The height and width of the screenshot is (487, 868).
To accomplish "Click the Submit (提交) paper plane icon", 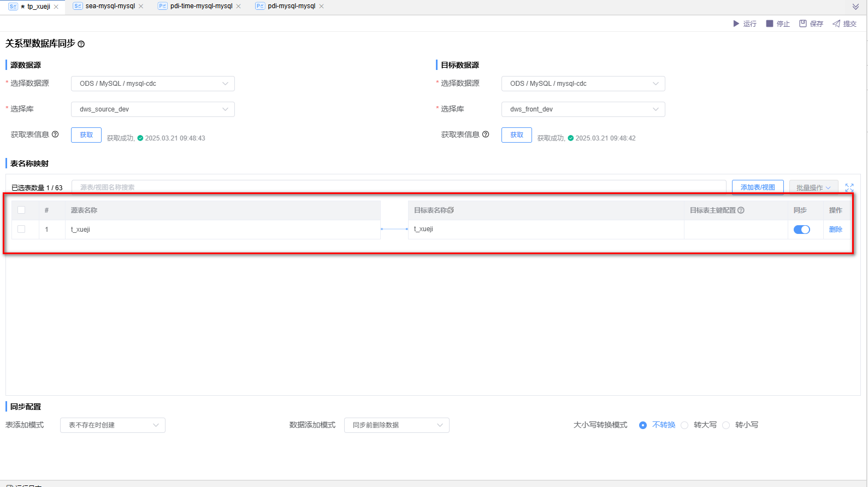I will 836,24.
